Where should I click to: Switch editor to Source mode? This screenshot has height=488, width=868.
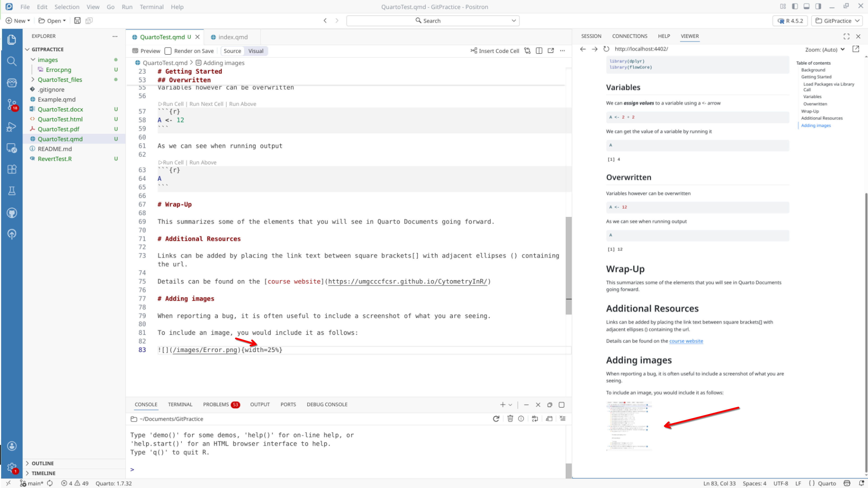click(x=232, y=51)
